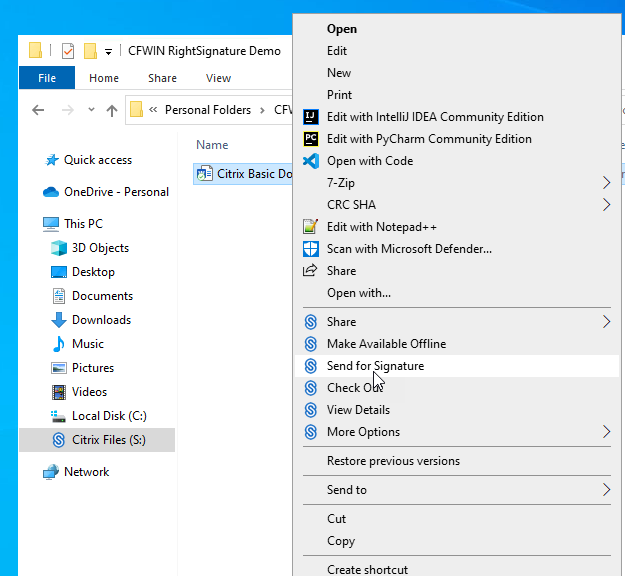
Task: Select Citrix Files (S:) drive in sidebar
Action: [108, 440]
